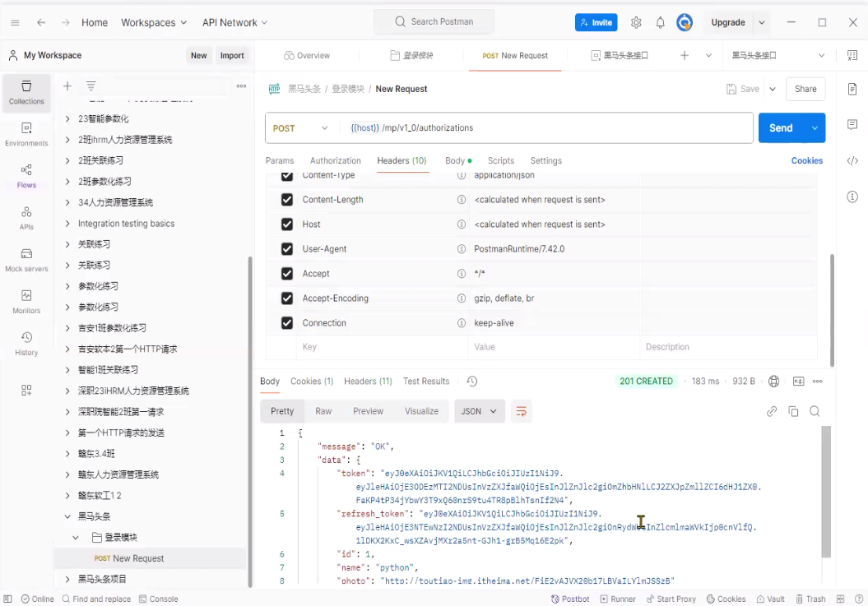Open the JSON format dropdown
Image resolution: width=868 pixels, height=606 pixels.
tap(479, 411)
